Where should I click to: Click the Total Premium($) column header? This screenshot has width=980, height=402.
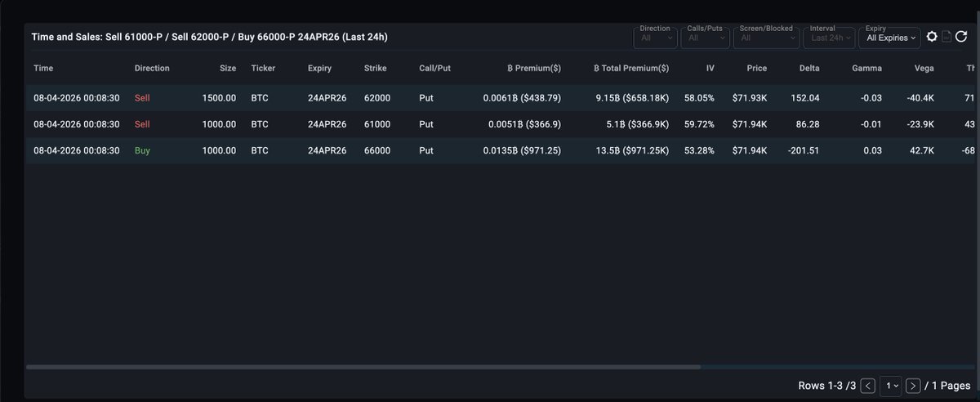(x=630, y=68)
